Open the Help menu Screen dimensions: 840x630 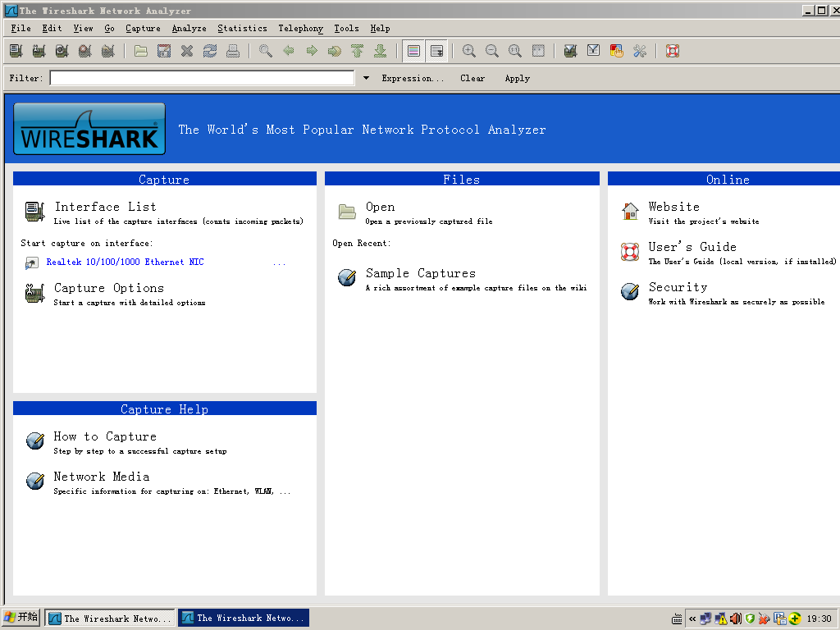coord(380,29)
